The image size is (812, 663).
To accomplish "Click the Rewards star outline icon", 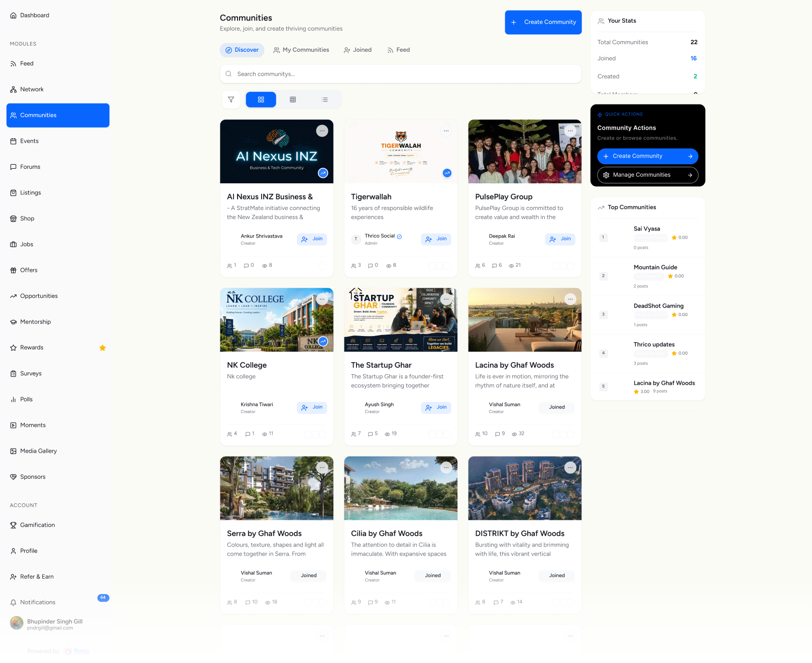I will 14,348.
